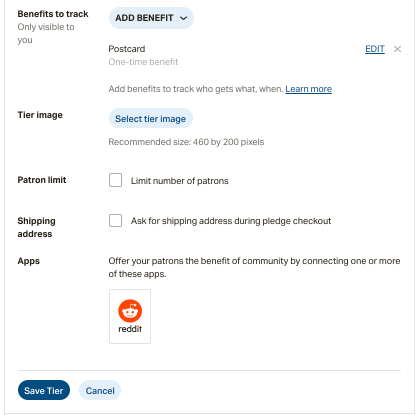Cancel tier editing
Screen dimensions: 419x415
click(x=100, y=390)
